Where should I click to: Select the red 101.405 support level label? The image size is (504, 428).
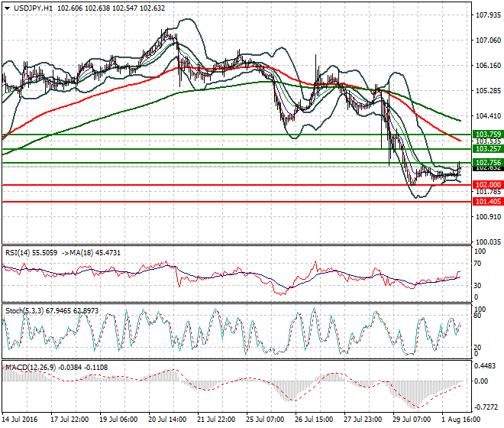click(488, 202)
